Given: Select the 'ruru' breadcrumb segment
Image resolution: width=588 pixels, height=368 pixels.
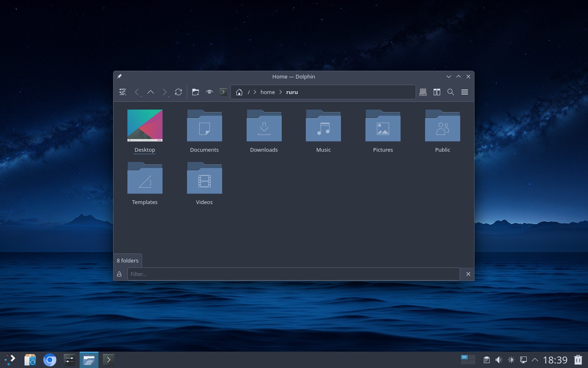Looking at the screenshot, I should [x=292, y=92].
